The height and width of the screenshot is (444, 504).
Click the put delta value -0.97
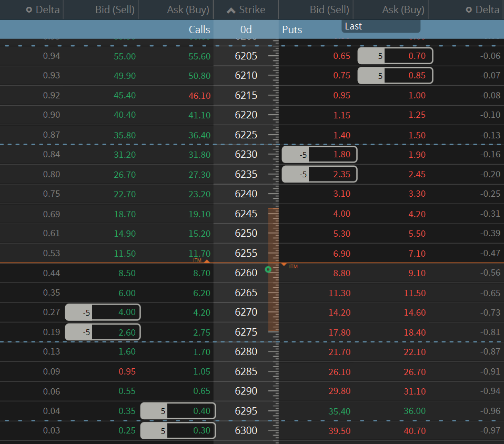tap(490, 430)
